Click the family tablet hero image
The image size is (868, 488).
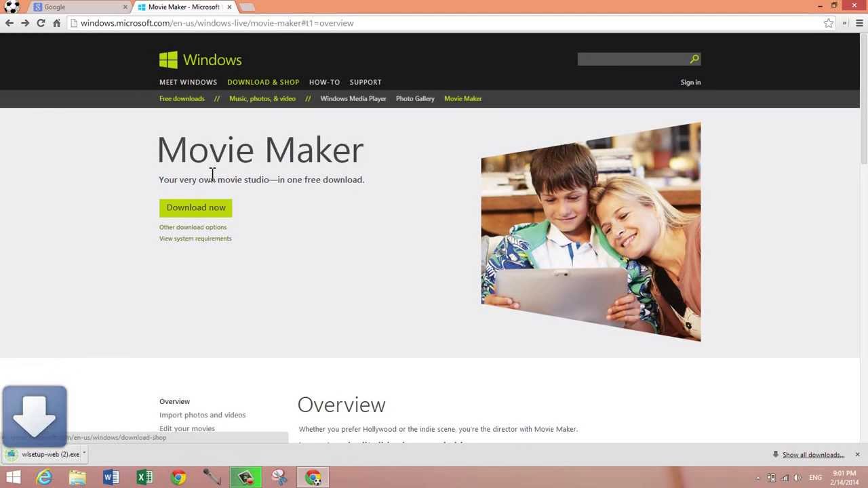tap(591, 232)
